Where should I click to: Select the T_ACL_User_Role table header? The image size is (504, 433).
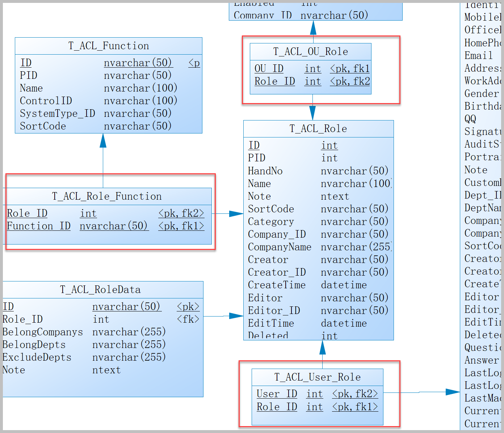pos(317,377)
